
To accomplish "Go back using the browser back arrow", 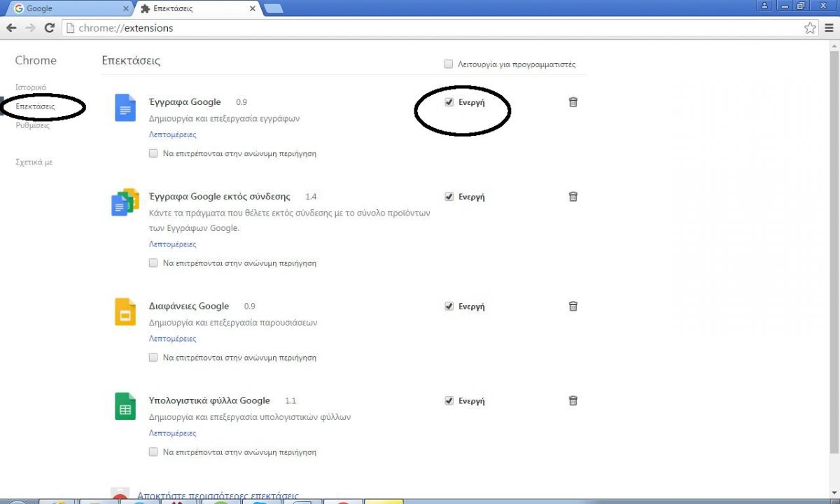I will pos(11,28).
